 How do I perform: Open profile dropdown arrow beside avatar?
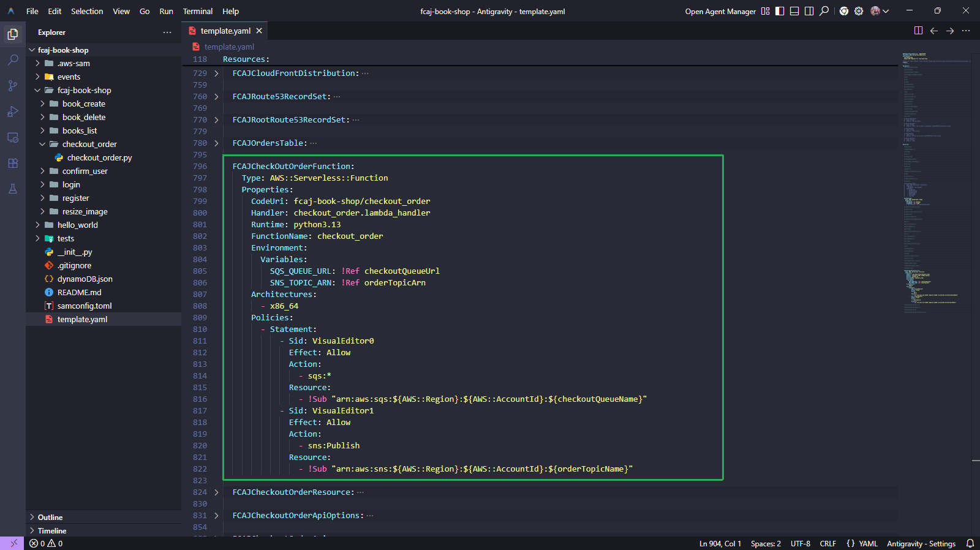[886, 11]
